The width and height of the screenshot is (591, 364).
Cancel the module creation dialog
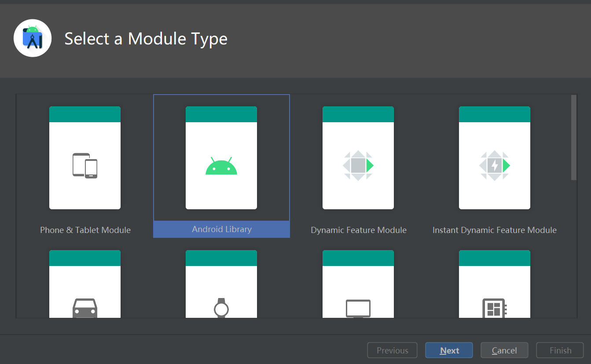click(504, 350)
